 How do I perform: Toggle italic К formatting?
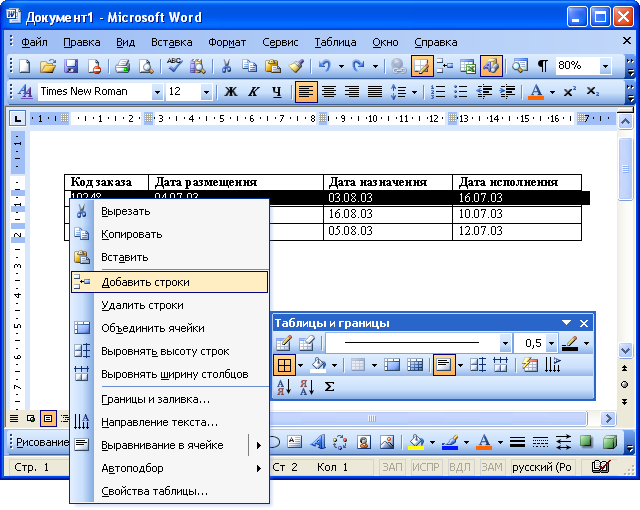[253, 92]
